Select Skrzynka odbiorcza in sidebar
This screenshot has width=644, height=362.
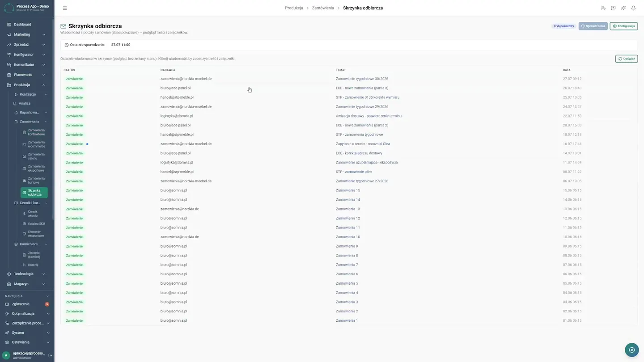coord(34,193)
